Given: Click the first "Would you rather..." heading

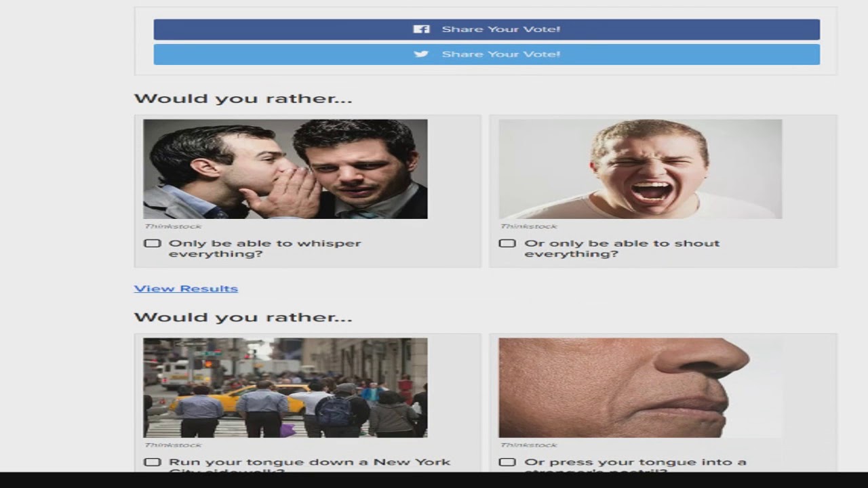Looking at the screenshot, I should (x=243, y=99).
